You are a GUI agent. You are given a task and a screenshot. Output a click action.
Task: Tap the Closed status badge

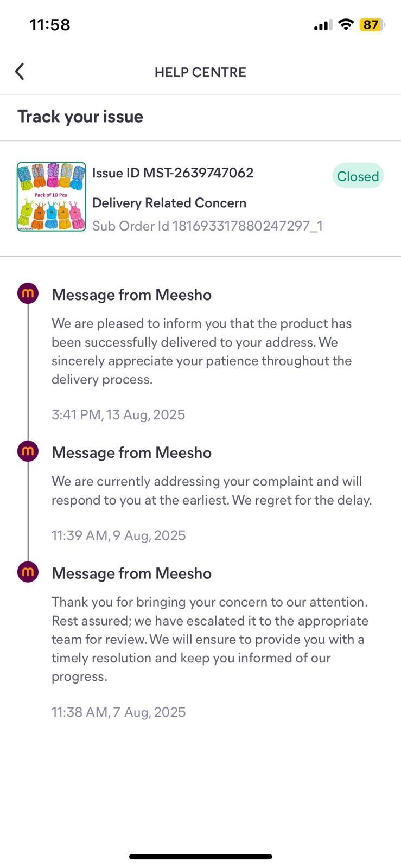point(358,176)
